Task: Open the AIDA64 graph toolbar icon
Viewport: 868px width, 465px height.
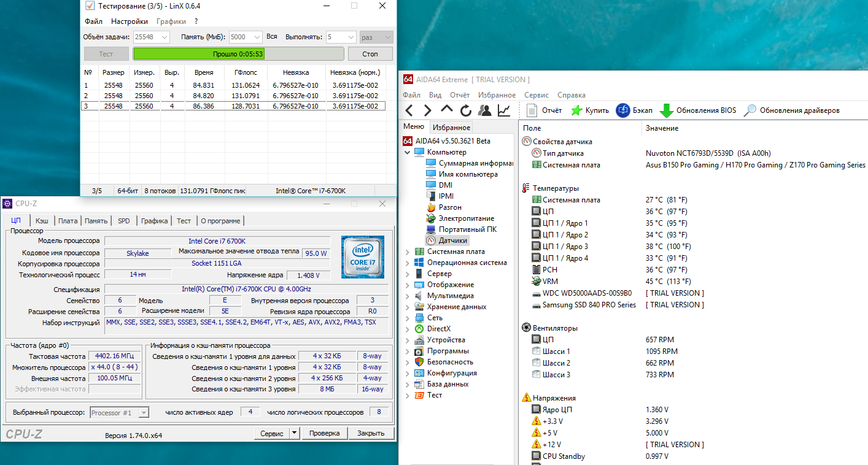Action: pyautogui.click(x=504, y=110)
